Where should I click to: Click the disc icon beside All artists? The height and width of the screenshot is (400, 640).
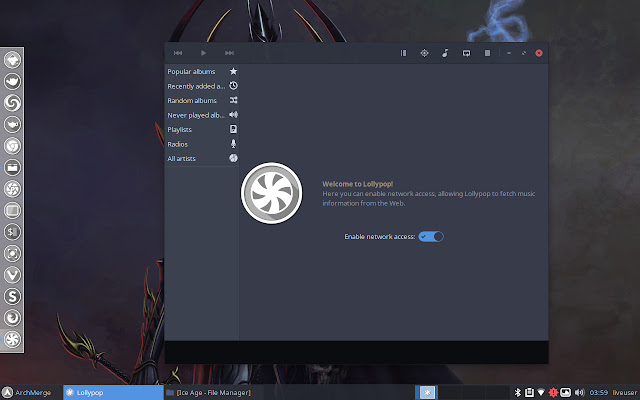[233, 158]
